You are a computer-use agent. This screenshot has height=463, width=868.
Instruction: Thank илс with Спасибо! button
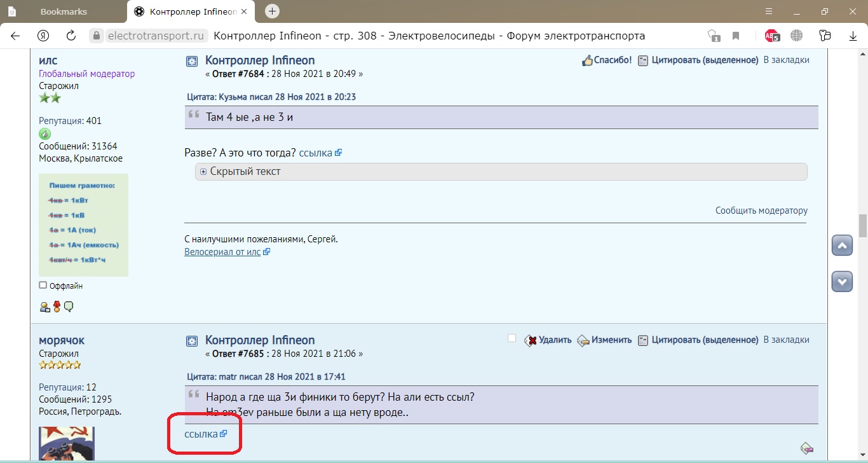(607, 60)
